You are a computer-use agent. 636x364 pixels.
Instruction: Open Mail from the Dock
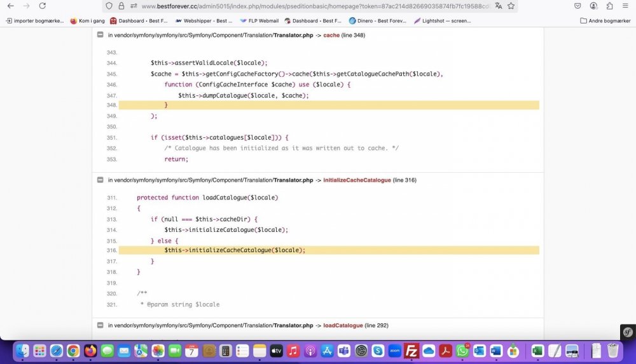tap(124, 351)
